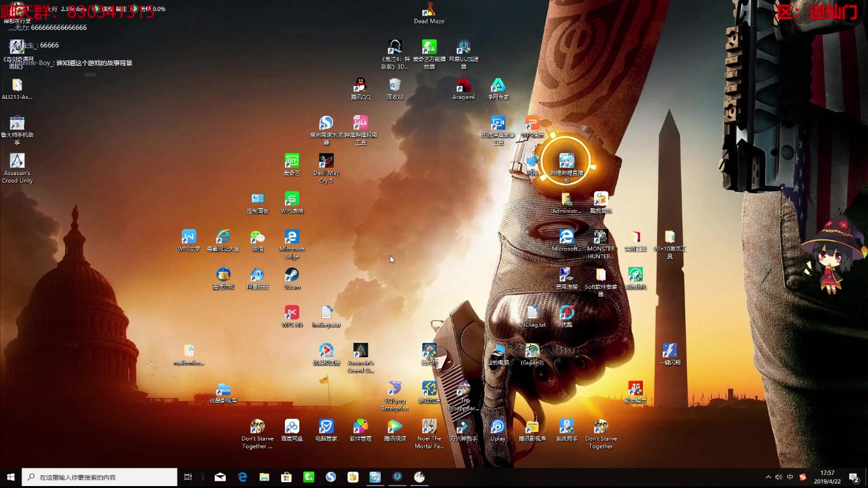Open the WPS H5 shortcut
The width and height of the screenshot is (868, 488).
click(292, 317)
